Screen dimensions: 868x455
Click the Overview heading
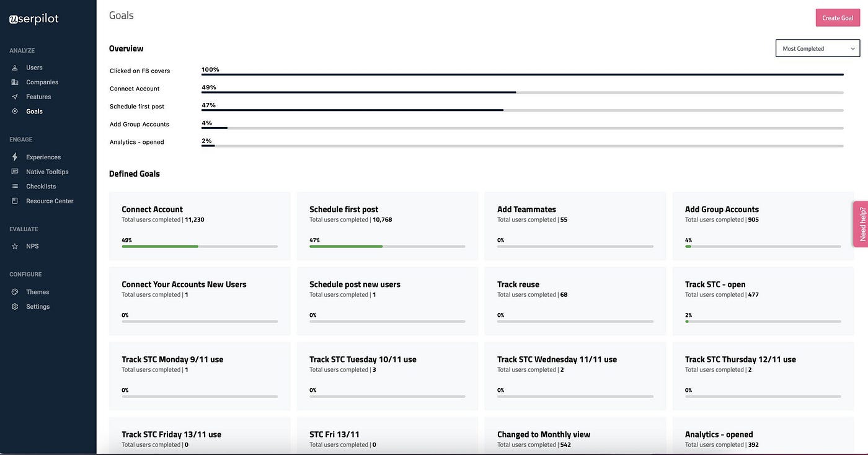[x=126, y=48]
